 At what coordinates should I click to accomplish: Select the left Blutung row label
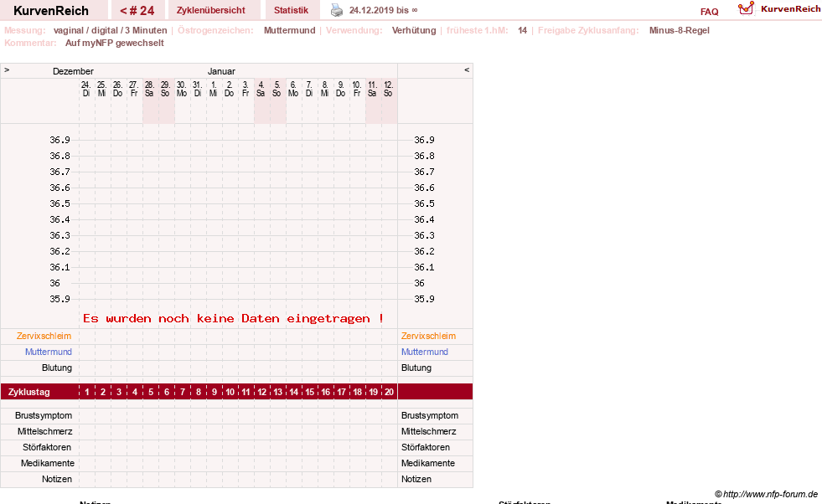(x=57, y=368)
